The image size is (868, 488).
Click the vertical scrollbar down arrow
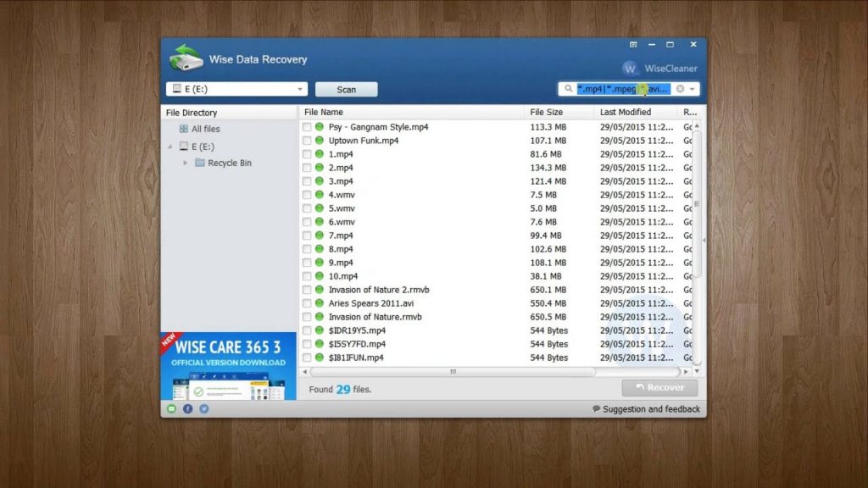click(697, 371)
